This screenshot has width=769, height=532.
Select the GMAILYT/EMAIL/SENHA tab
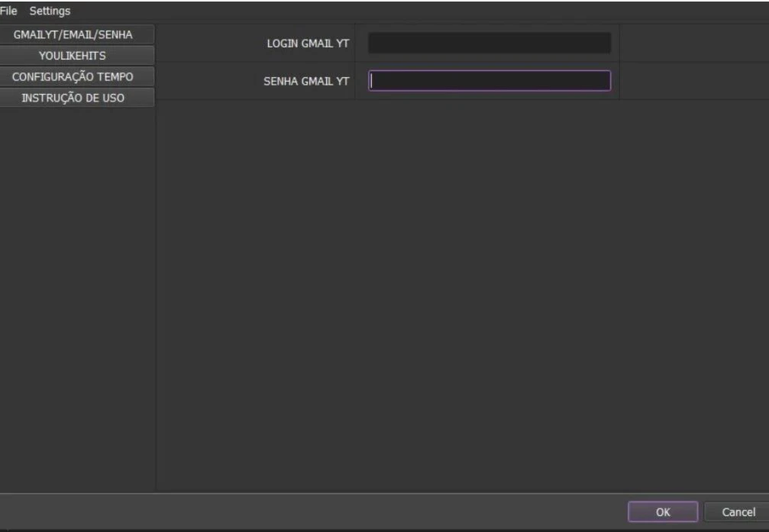coord(77,34)
